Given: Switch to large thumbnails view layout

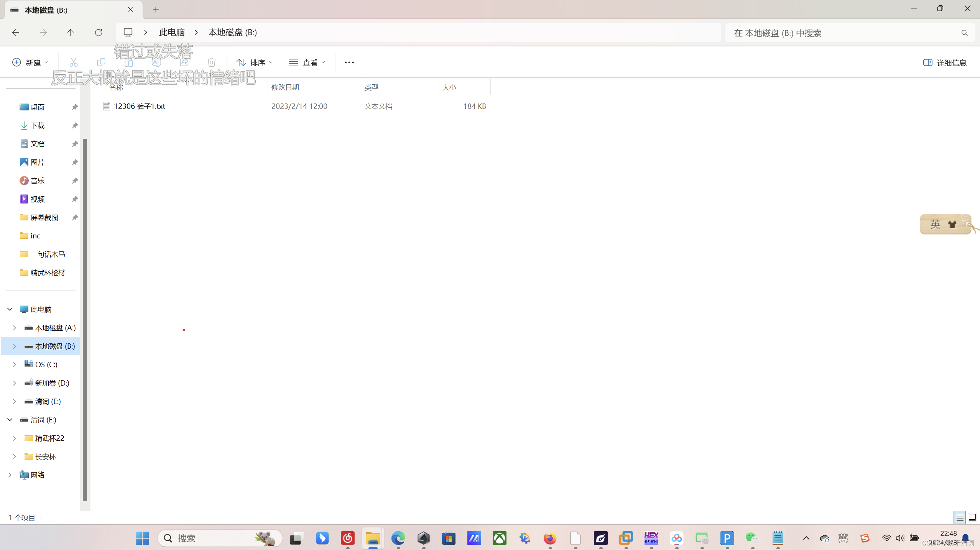Looking at the screenshot, I should coord(972,517).
